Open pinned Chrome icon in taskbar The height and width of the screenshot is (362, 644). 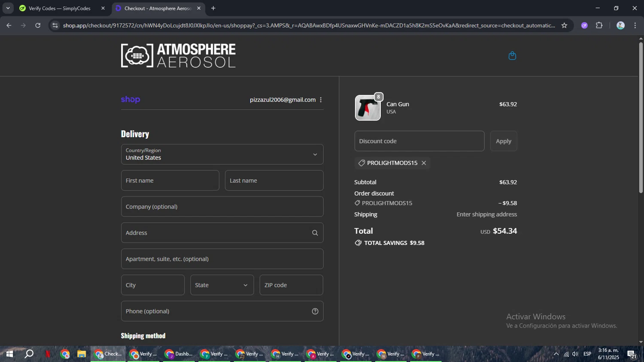(65, 354)
